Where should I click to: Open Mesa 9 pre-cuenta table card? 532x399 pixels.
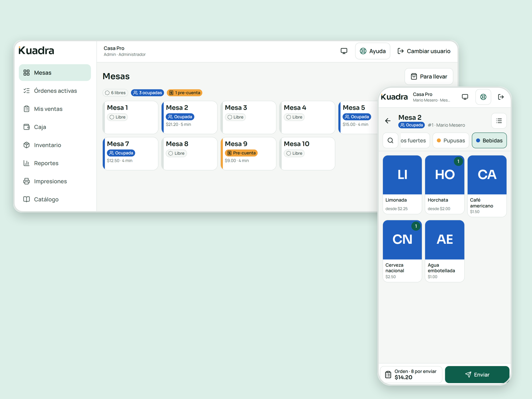248,154
